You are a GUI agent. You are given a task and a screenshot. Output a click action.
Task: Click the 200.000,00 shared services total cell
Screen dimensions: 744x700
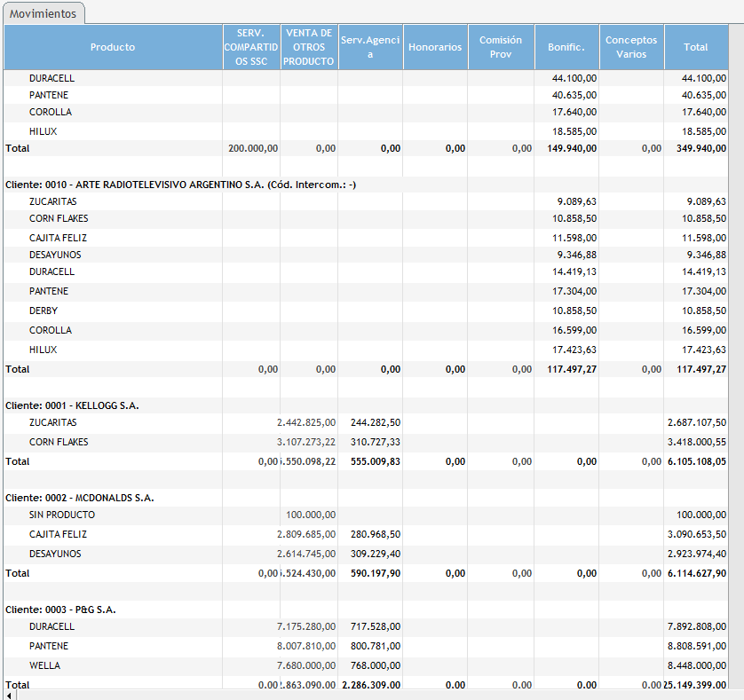pos(253,148)
